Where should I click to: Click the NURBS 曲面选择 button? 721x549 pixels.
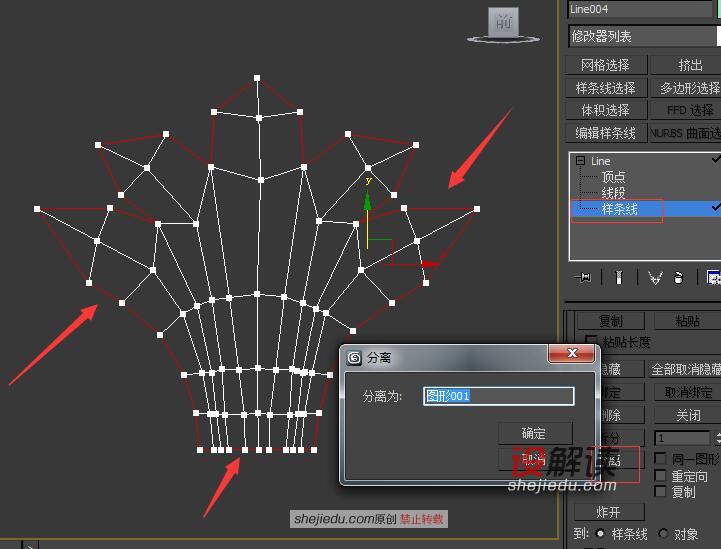click(686, 133)
